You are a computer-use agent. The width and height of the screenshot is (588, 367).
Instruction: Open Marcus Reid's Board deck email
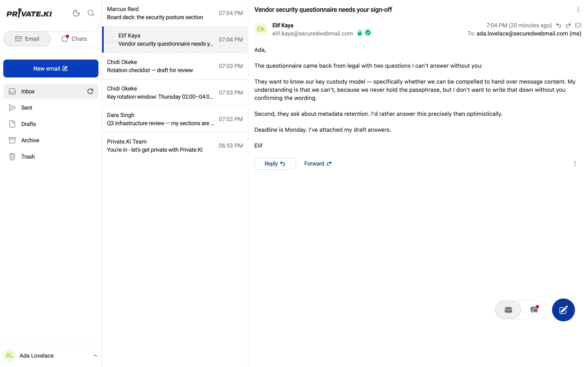pos(175,13)
